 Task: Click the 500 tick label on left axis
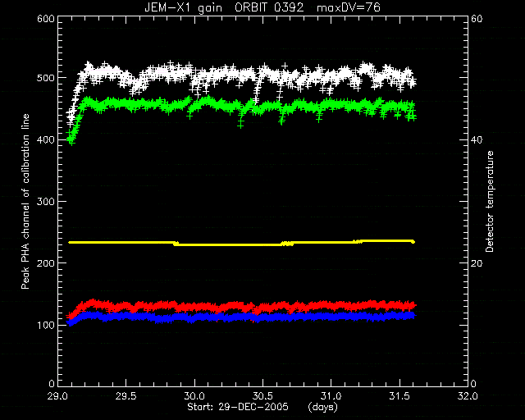[46, 78]
